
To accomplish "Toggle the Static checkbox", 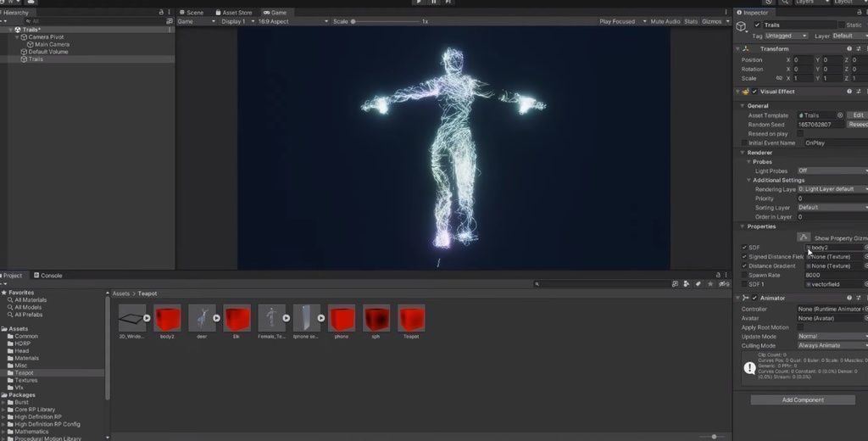I will 842,25.
